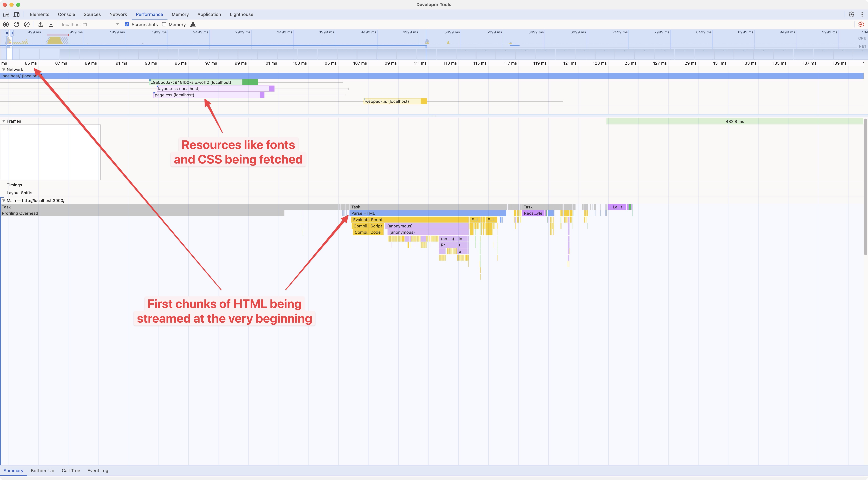Image resolution: width=868 pixels, height=480 pixels.
Task: Select the inspect element picker icon
Action: (6, 14)
